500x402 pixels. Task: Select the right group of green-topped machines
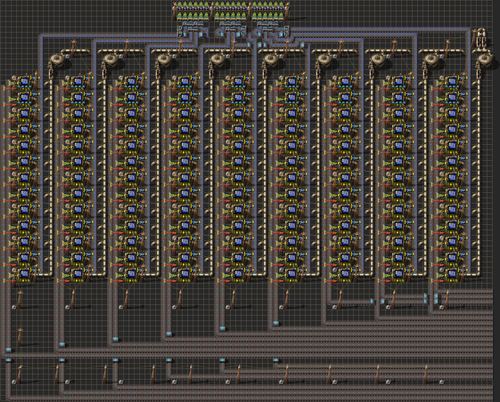coord(269,11)
